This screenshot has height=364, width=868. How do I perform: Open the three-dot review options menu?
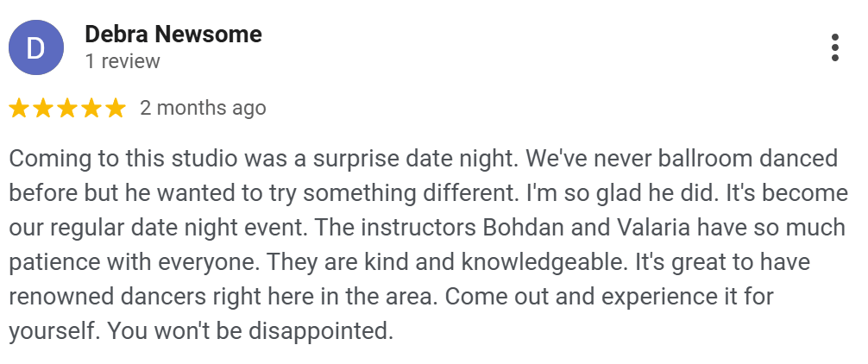click(834, 47)
